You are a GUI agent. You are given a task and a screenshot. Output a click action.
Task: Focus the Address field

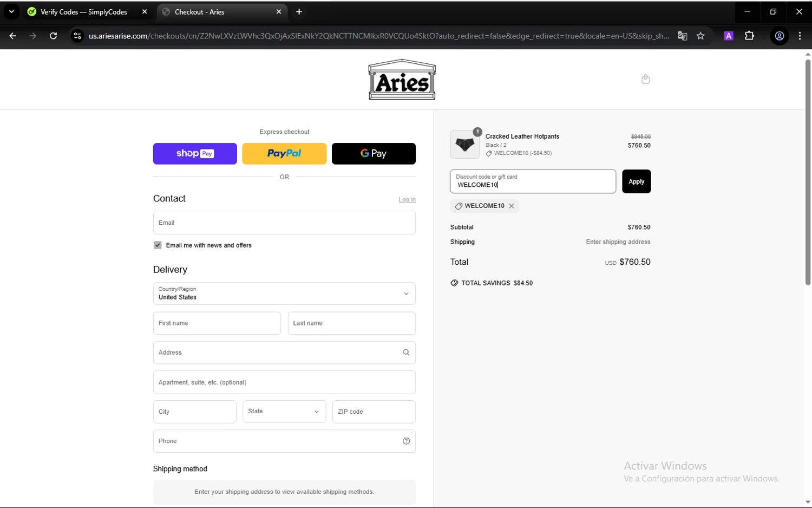pos(284,353)
